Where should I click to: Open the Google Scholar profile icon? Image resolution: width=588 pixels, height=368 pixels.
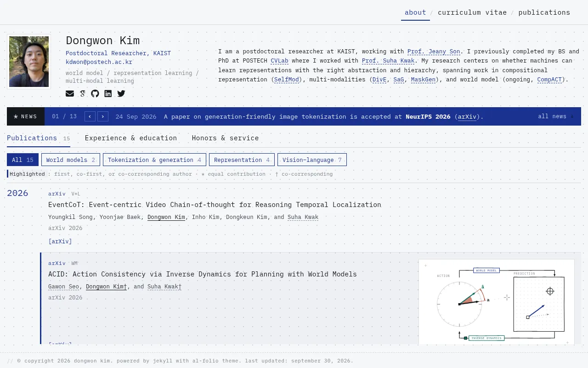[x=82, y=93]
